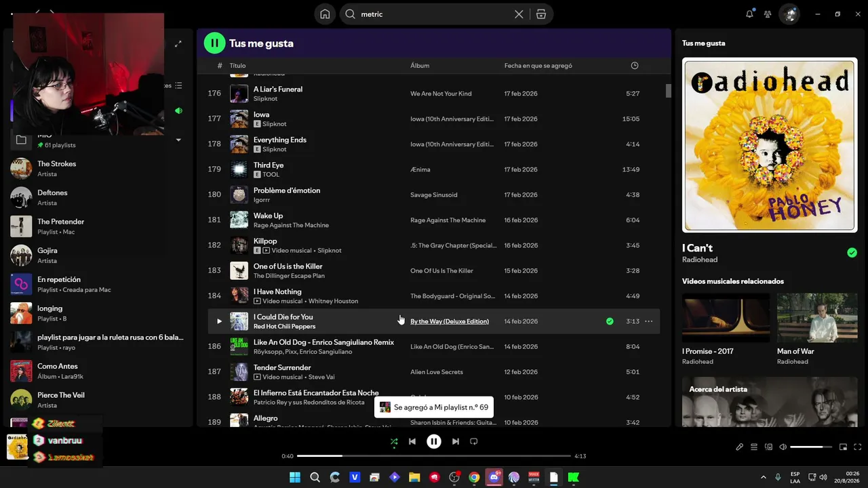Open Discord from the taskbar
This screenshot has height=488, width=868.
494,477
